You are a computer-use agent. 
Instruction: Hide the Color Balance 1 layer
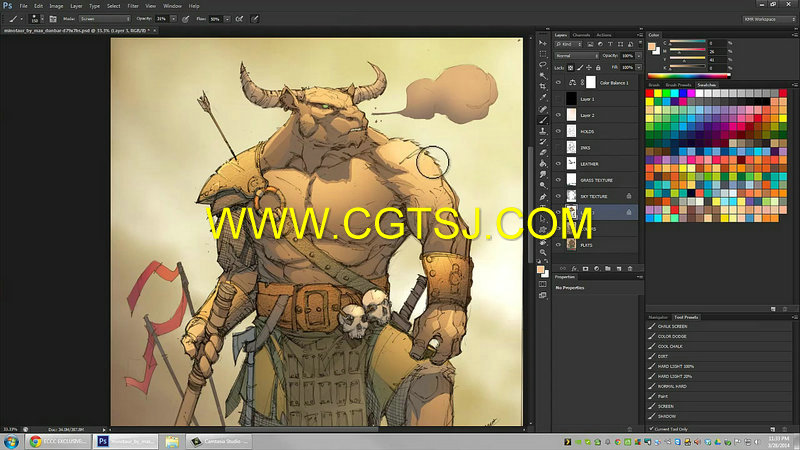(558, 82)
